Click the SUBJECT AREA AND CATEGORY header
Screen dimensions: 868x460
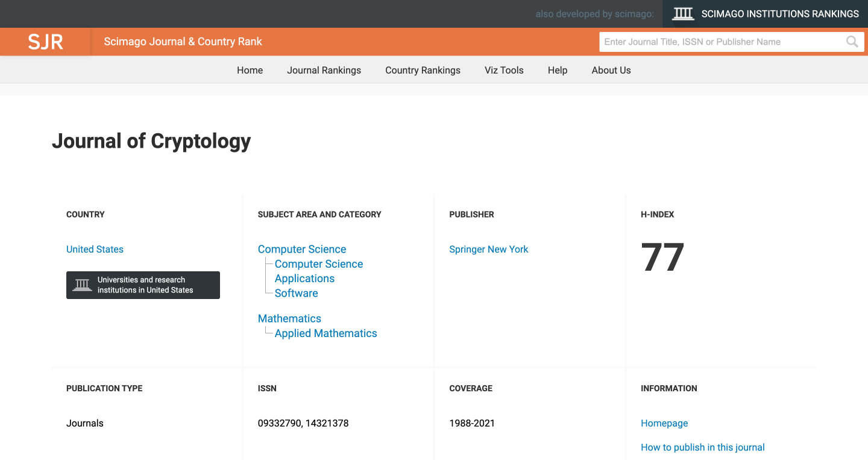[x=319, y=214]
